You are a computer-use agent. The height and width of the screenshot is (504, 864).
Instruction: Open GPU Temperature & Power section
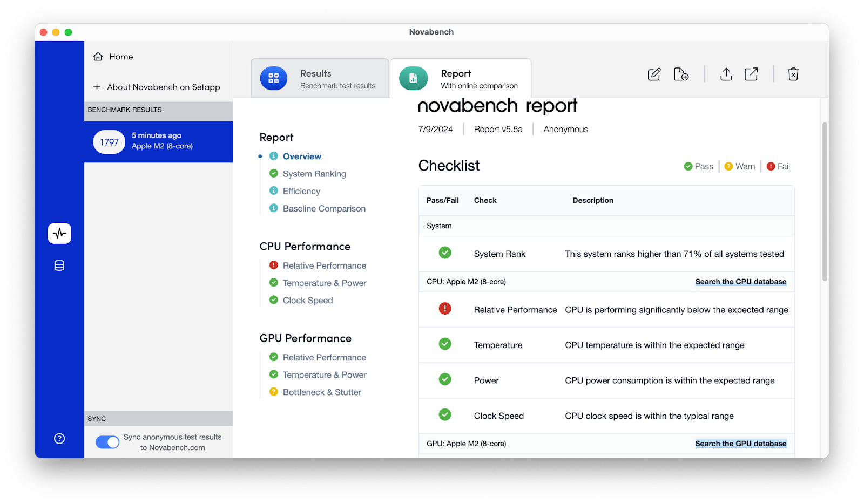pos(325,374)
